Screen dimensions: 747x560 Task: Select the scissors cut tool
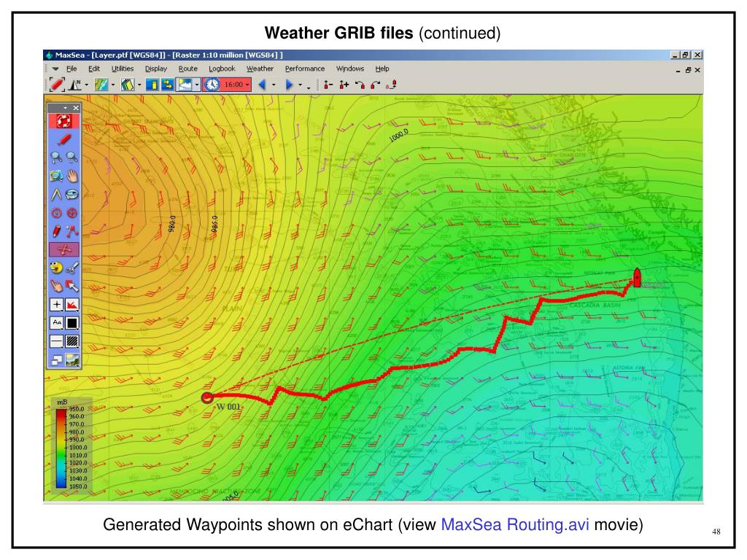click(x=72, y=268)
